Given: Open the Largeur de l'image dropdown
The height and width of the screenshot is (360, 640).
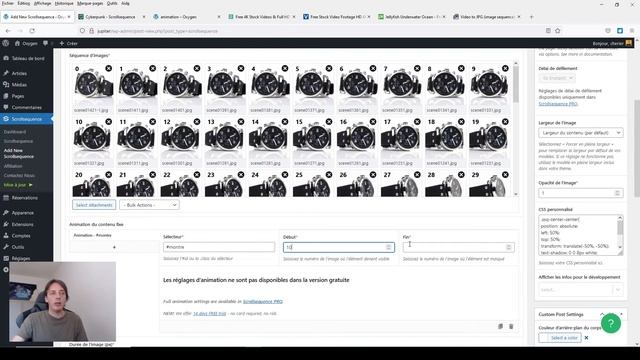Looking at the screenshot, I should 581,133.
